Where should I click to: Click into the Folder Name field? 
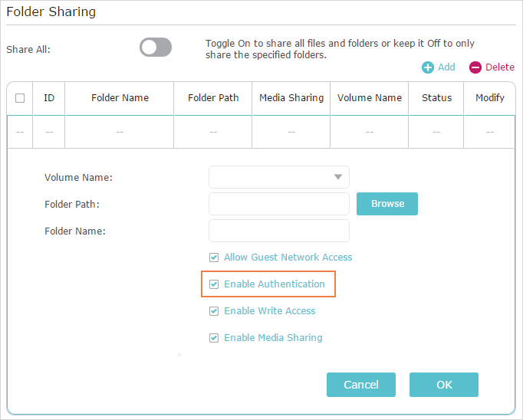(279, 231)
